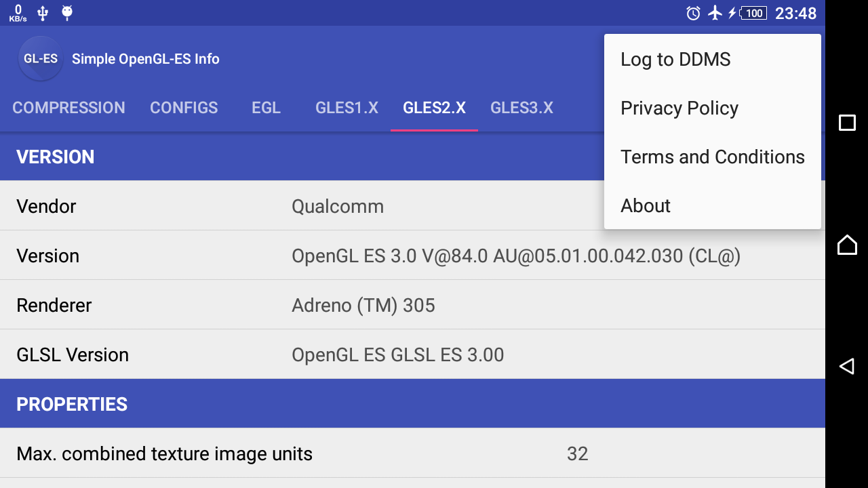Switch to the CONFIGS tab

(x=184, y=108)
